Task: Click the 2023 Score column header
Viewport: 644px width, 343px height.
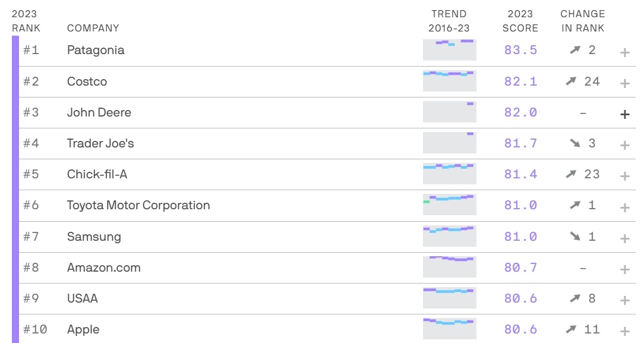Action: [520, 21]
